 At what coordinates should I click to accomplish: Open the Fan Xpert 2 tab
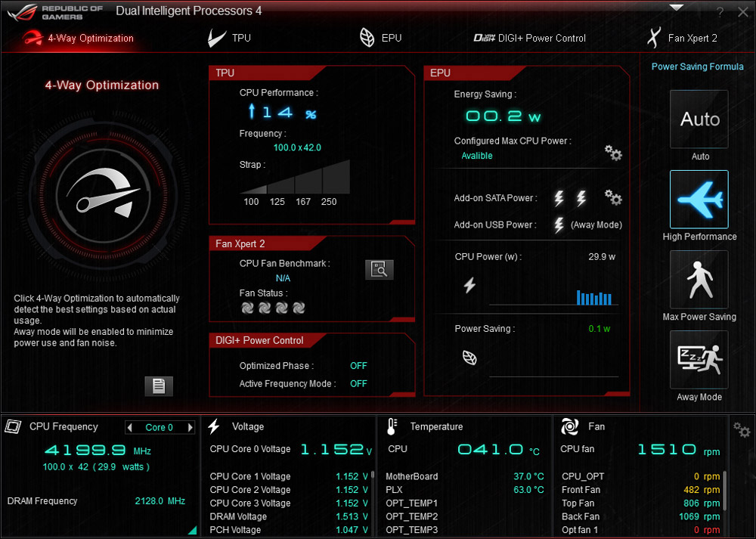(x=683, y=38)
